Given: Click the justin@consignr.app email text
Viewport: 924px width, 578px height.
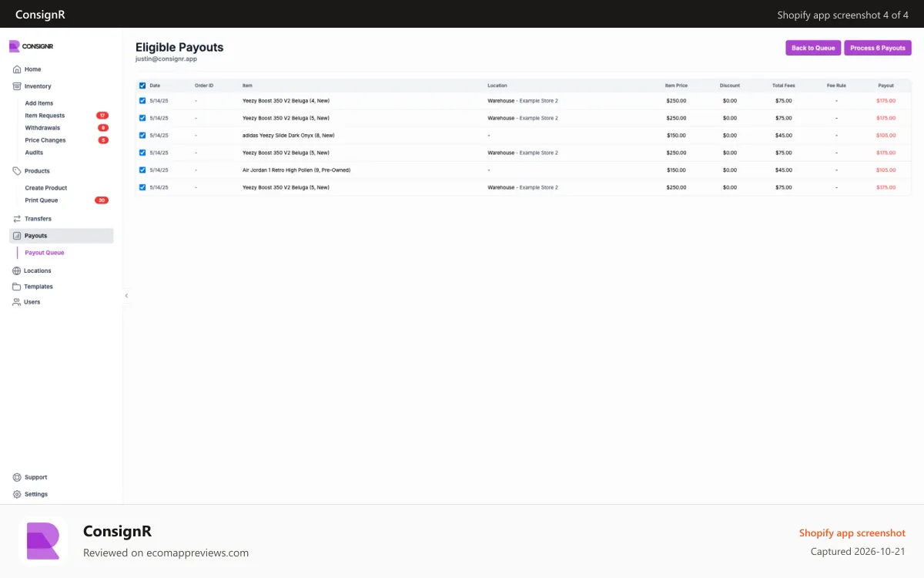Looking at the screenshot, I should [166, 59].
